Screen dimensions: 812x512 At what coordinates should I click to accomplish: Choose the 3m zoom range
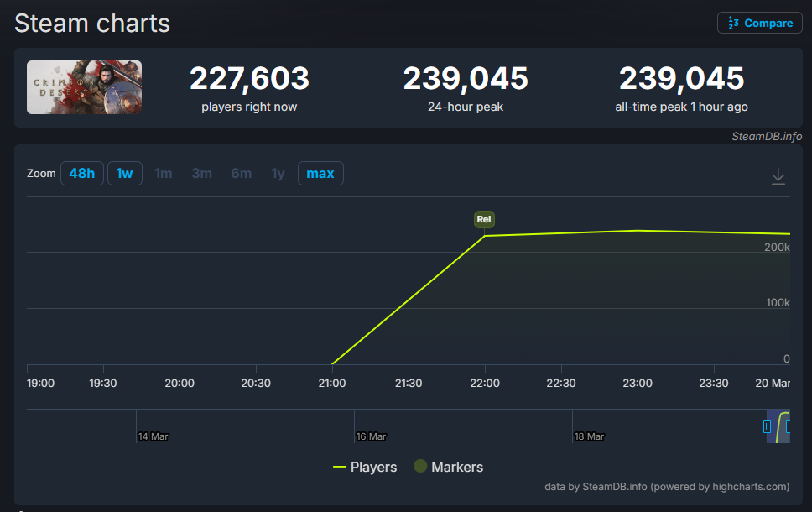202,174
